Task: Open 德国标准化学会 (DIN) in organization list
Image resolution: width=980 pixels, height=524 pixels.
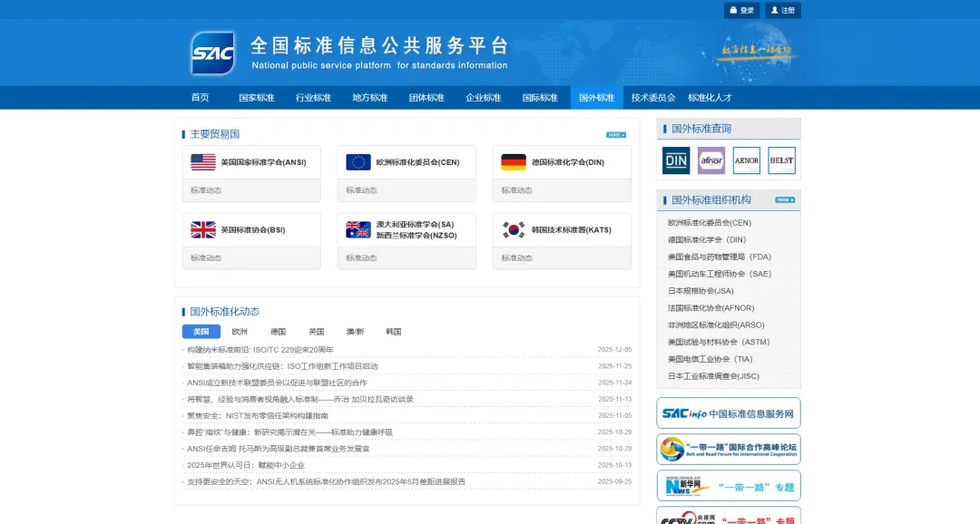Action: (x=707, y=239)
